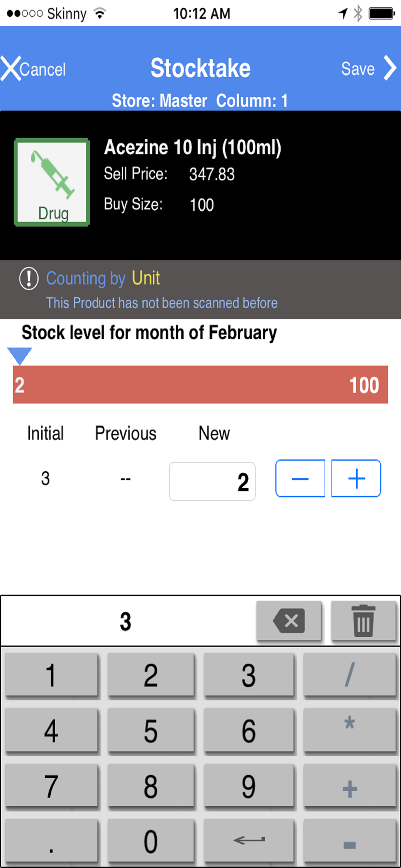The width and height of the screenshot is (401, 868).
Task: Tap the red stock level bar
Action: (200, 385)
